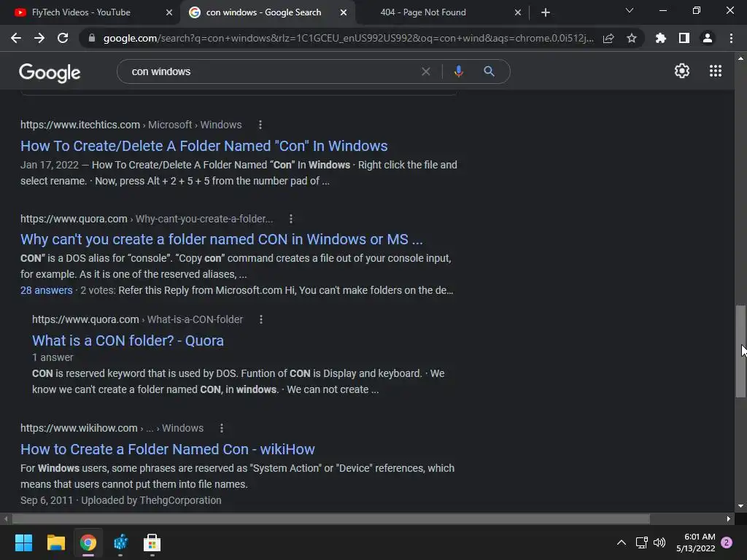Bookmark this page with the star icon

click(632, 38)
